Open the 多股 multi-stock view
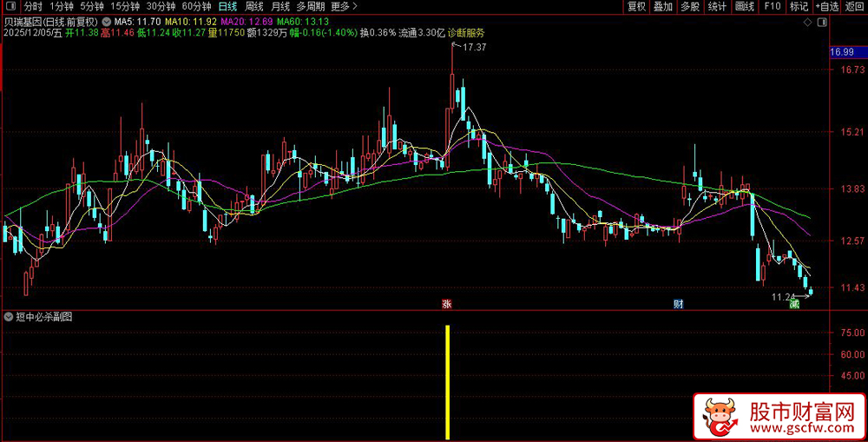The height and width of the screenshot is (442, 868). point(690,7)
